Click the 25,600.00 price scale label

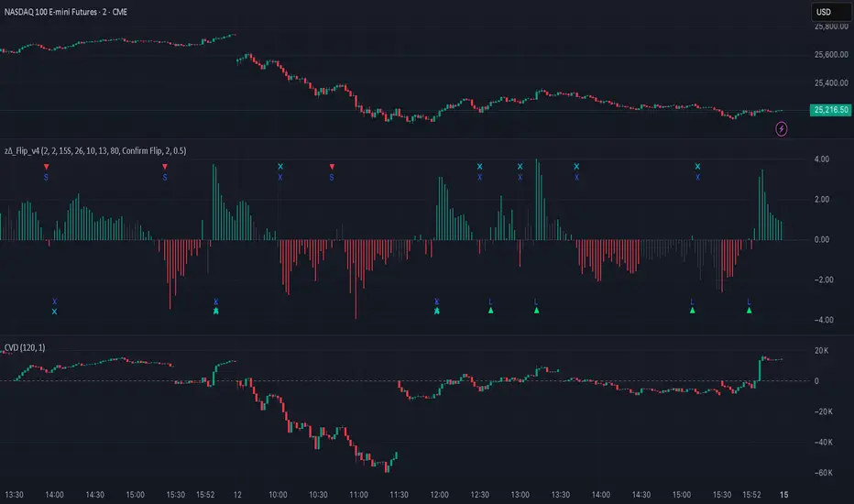pyautogui.click(x=831, y=54)
